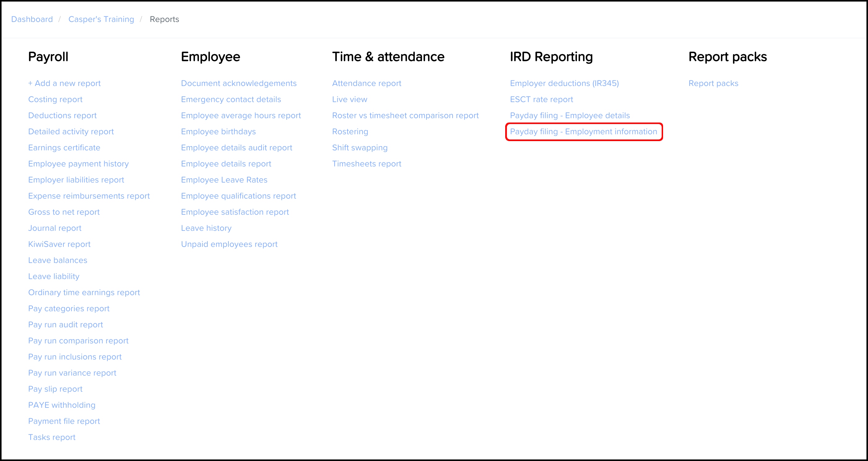Click Add a new report
Screen dimensions: 868x461
pyautogui.click(x=64, y=83)
